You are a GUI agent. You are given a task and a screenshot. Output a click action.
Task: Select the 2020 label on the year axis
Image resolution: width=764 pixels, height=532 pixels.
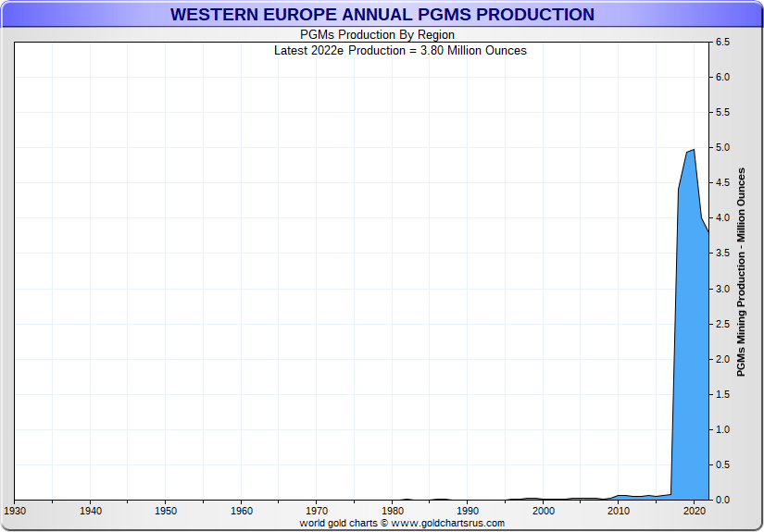click(695, 510)
